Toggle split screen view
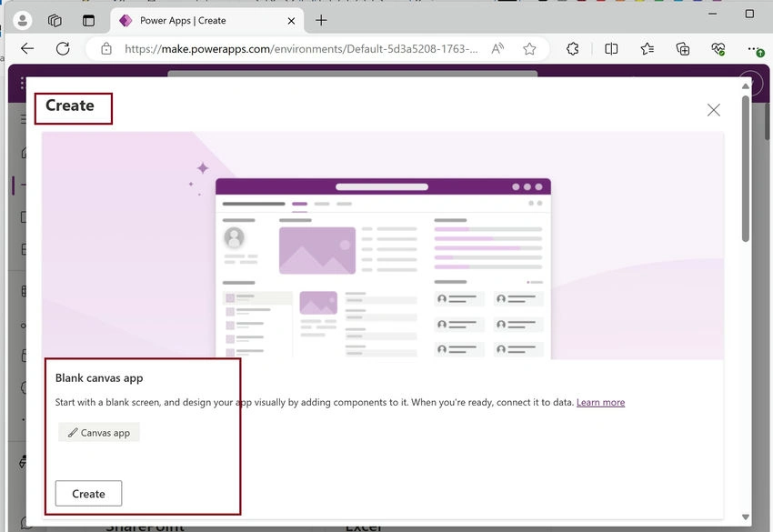 click(x=611, y=48)
